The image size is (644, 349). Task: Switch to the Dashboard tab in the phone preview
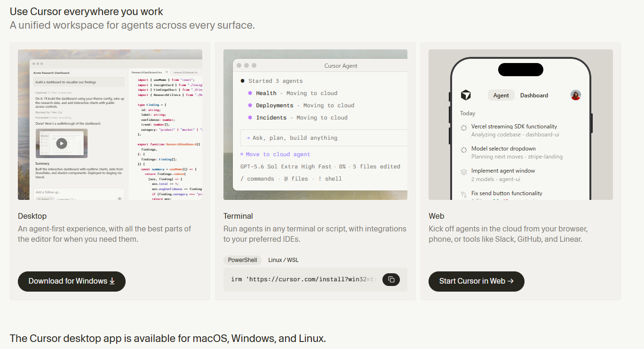point(534,95)
